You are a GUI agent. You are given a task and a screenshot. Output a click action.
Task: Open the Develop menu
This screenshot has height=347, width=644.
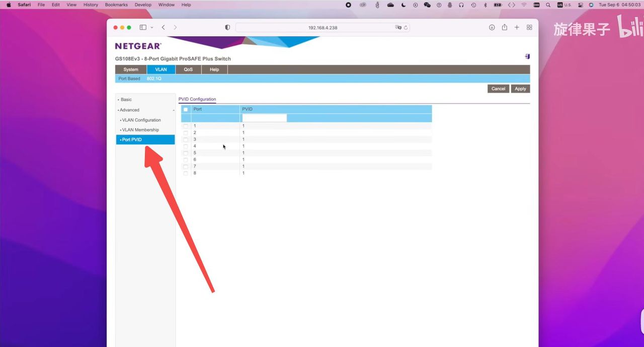tap(143, 5)
